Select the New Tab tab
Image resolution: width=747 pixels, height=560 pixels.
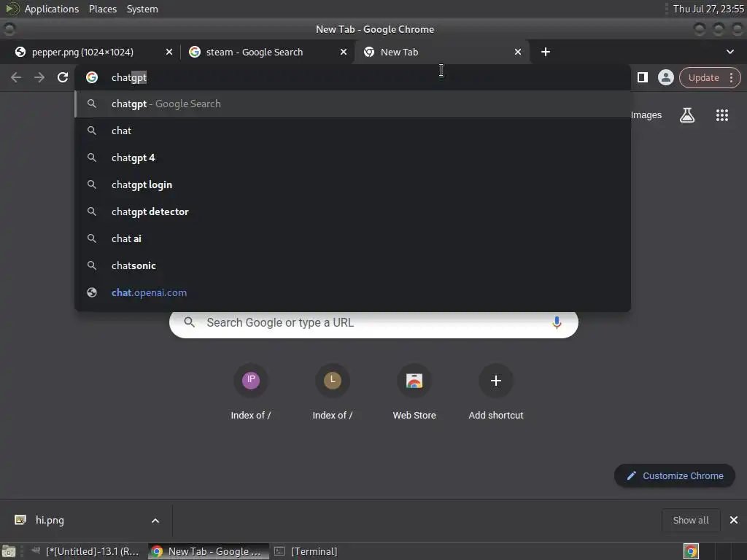click(x=441, y=52)
